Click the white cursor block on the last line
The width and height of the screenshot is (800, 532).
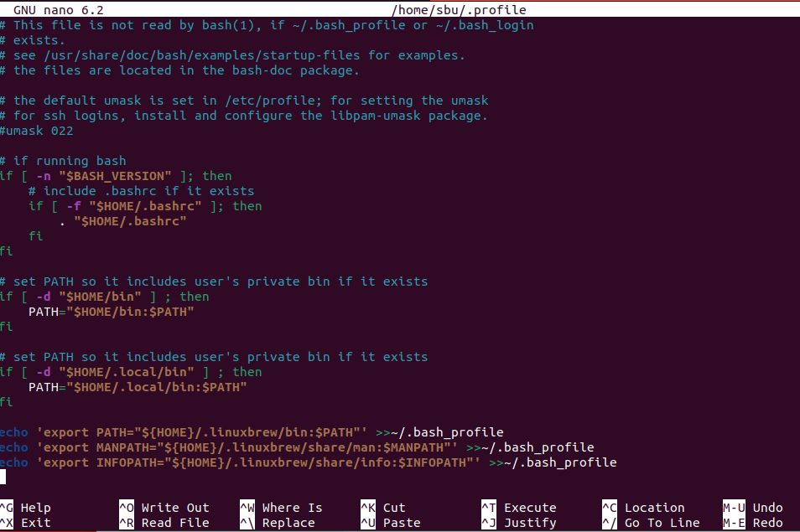tap(3, 477)
